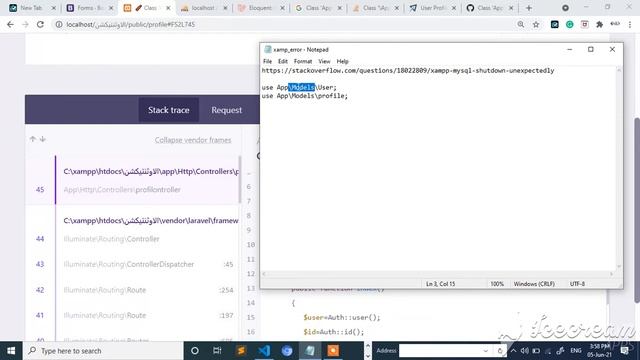Select stack frame 41 Routing Route
Viewport: 640px width, 360px height.
(x=133, y=315)
